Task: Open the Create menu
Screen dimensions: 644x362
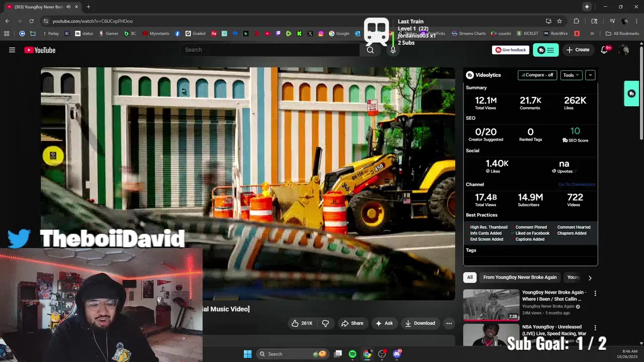Action: (x=578, y=50)
